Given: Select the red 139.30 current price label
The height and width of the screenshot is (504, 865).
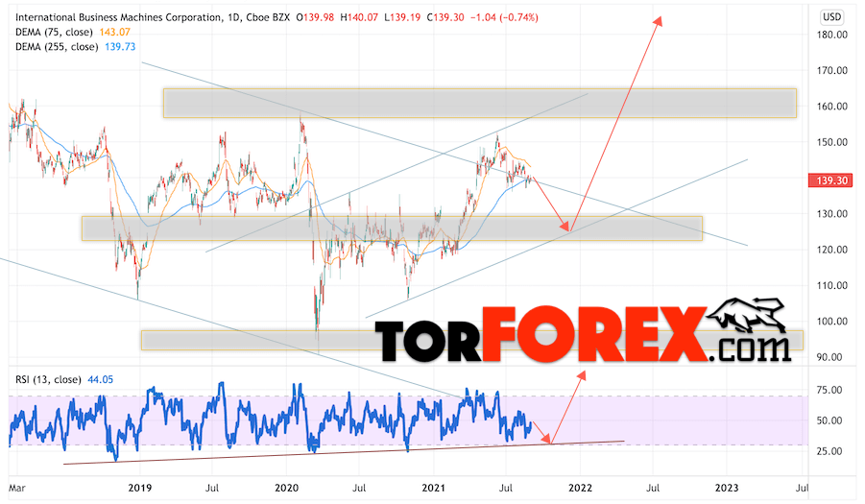Looking at the screenshot, I should tap(831, 180).
